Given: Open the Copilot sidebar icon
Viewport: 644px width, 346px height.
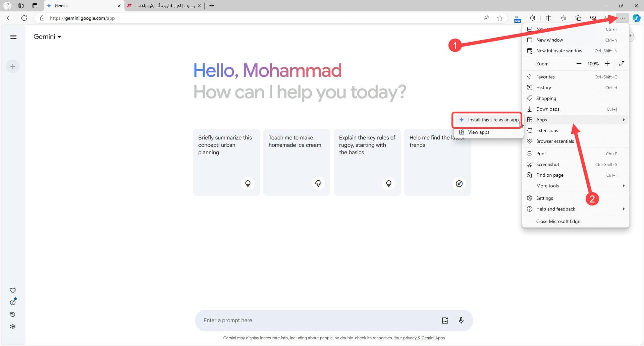Looking at the screenshot, I should pyautogui.click(x=637, y=18).
